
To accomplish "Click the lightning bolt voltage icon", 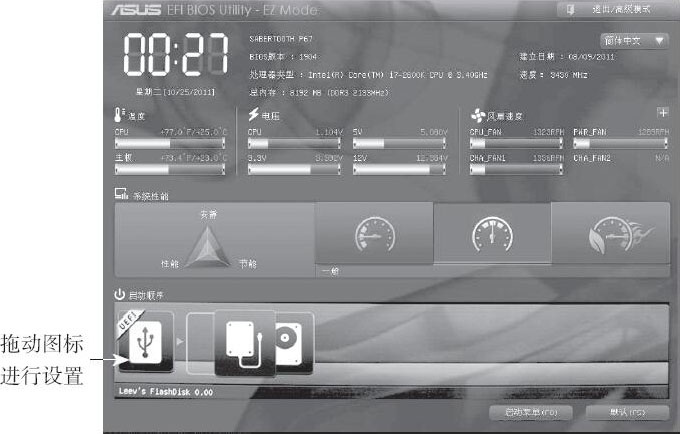I will (x=254, y=114).
